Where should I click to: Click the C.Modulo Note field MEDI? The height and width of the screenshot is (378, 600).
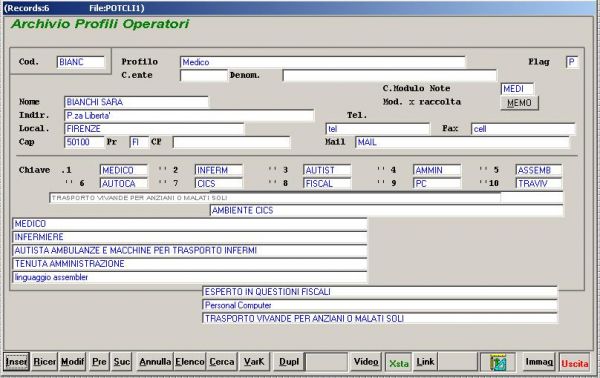(517, 89)
